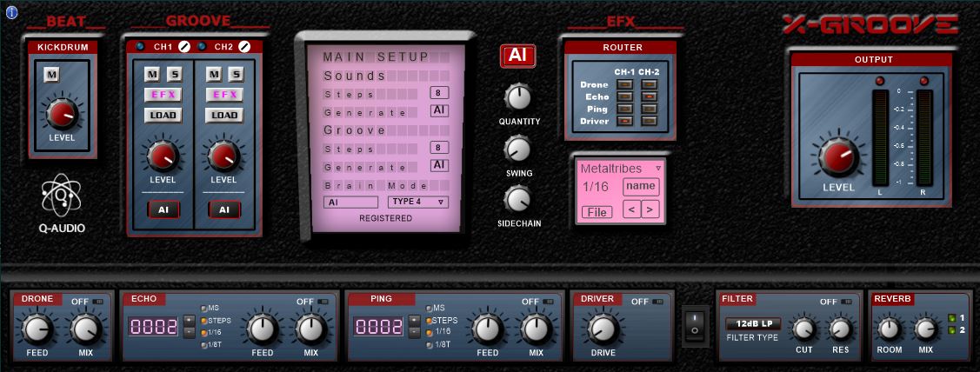Enable Reverb channel 1 LED

(951, 317)
